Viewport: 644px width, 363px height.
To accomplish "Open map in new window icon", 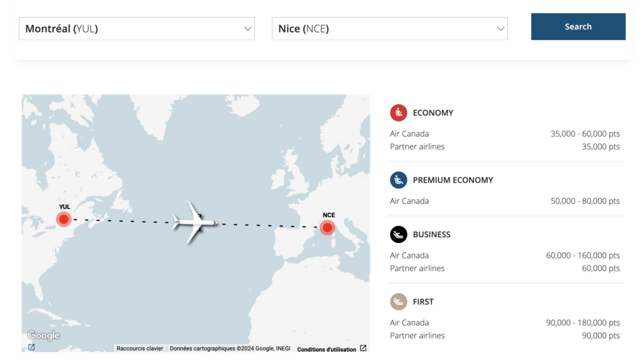I will click(31, 347).
